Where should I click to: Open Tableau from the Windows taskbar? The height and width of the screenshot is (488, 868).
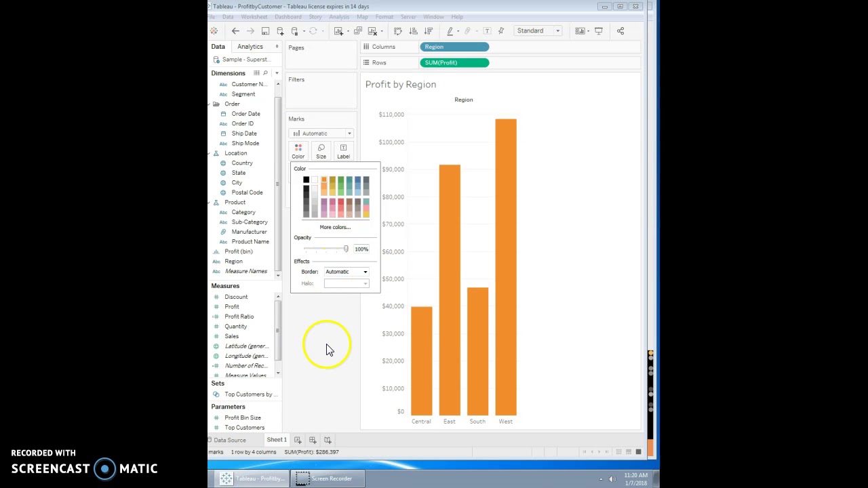252,479
